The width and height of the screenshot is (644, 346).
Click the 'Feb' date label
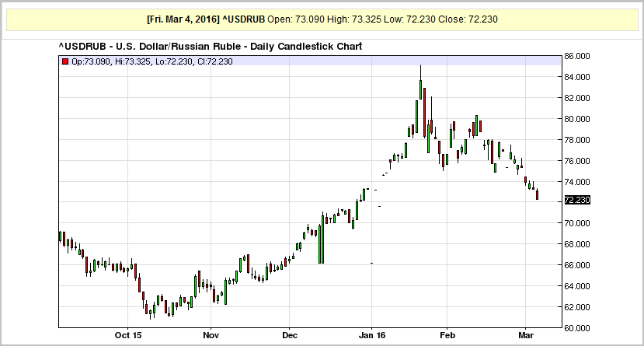click(x=447, y=335)
